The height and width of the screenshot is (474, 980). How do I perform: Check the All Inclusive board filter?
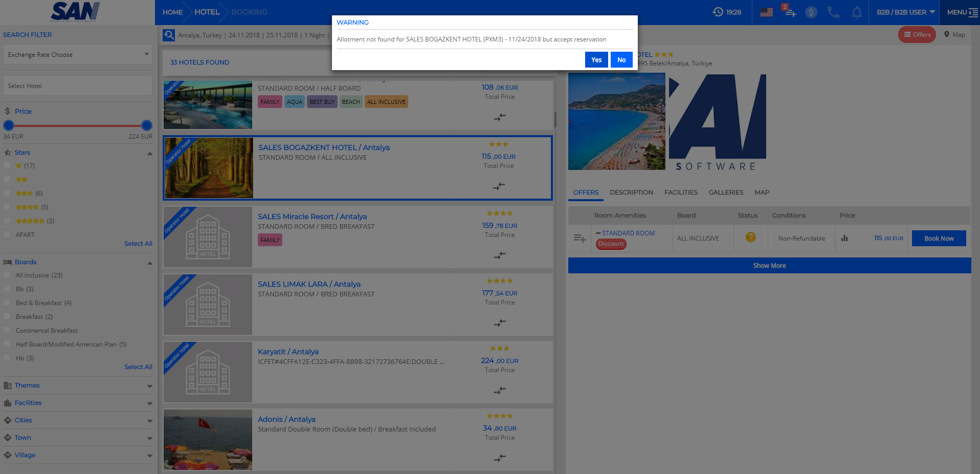(x=7, y=275)
